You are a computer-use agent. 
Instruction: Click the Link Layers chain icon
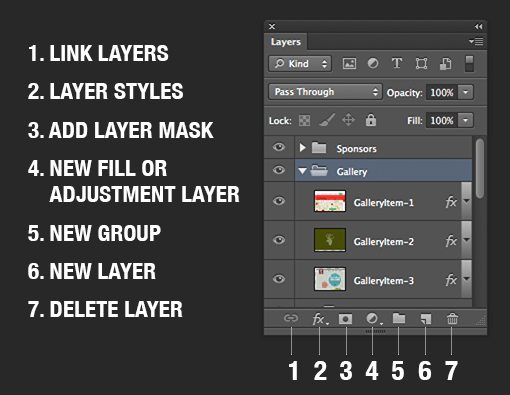(x=291, y=319)
